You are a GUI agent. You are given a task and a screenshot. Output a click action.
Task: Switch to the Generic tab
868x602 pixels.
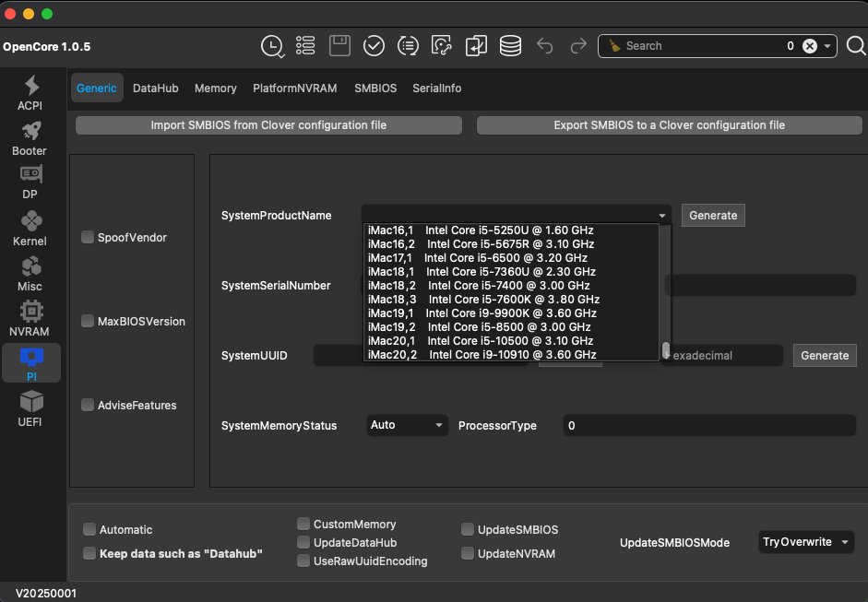pyautogui.click(x=97, y=88)
